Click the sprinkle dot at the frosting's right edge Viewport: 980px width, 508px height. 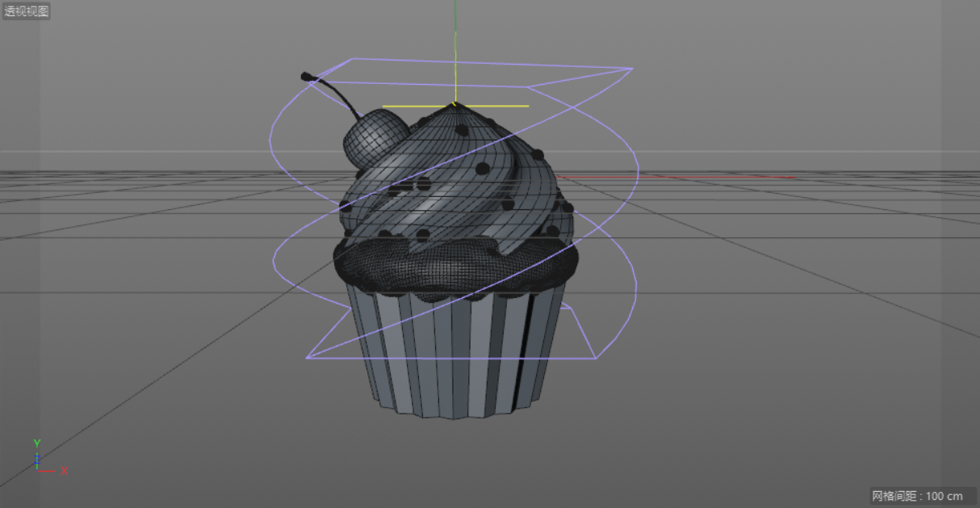pyautogui.click(x=567, y=208)
